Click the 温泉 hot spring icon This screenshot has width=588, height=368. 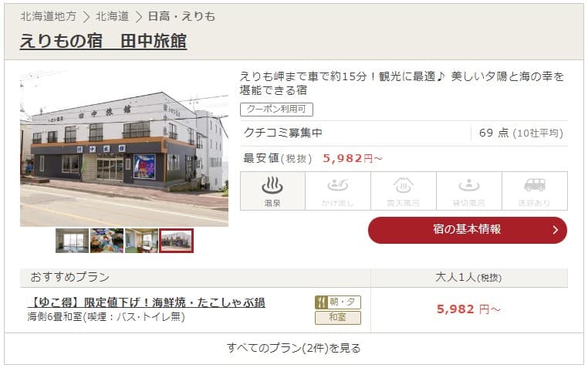coord(272,191)
